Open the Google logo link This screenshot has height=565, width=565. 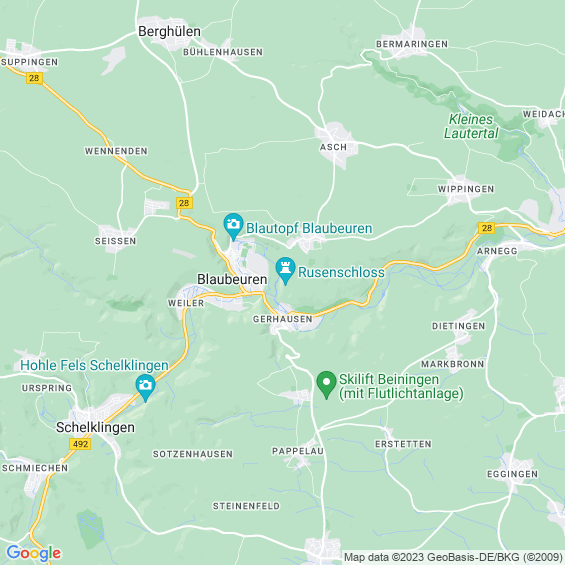click(x=34, y=553)
